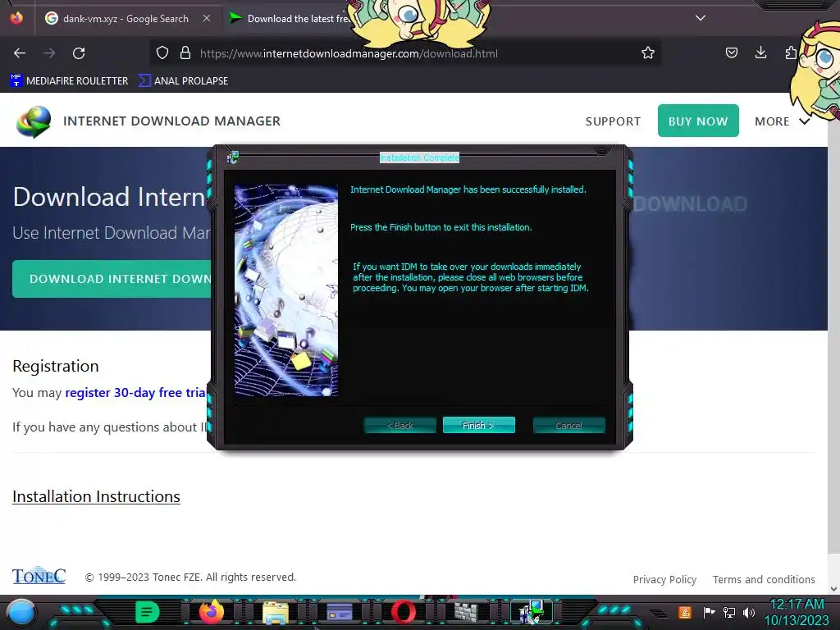This screenshot has width=840, height=630.
Task: Go back with browser back arrow
Action: click(x=20, y=53)
